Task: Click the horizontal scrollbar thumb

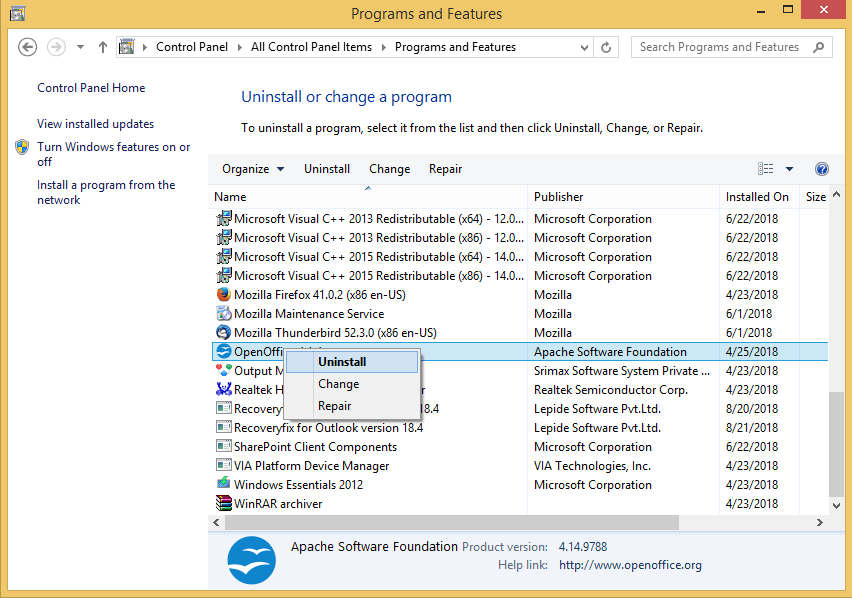Action: [x=452, y=523]
